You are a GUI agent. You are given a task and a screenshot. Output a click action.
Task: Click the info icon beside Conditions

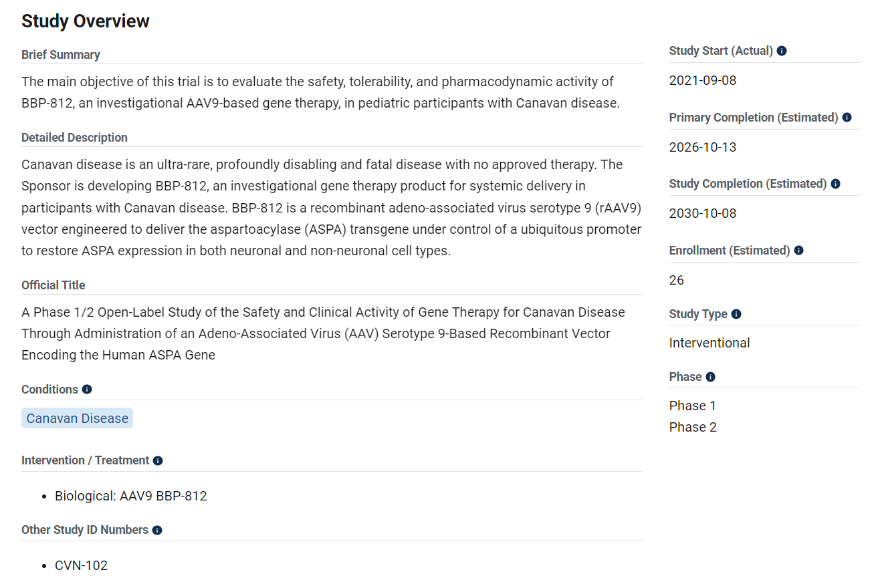(87, 390)
